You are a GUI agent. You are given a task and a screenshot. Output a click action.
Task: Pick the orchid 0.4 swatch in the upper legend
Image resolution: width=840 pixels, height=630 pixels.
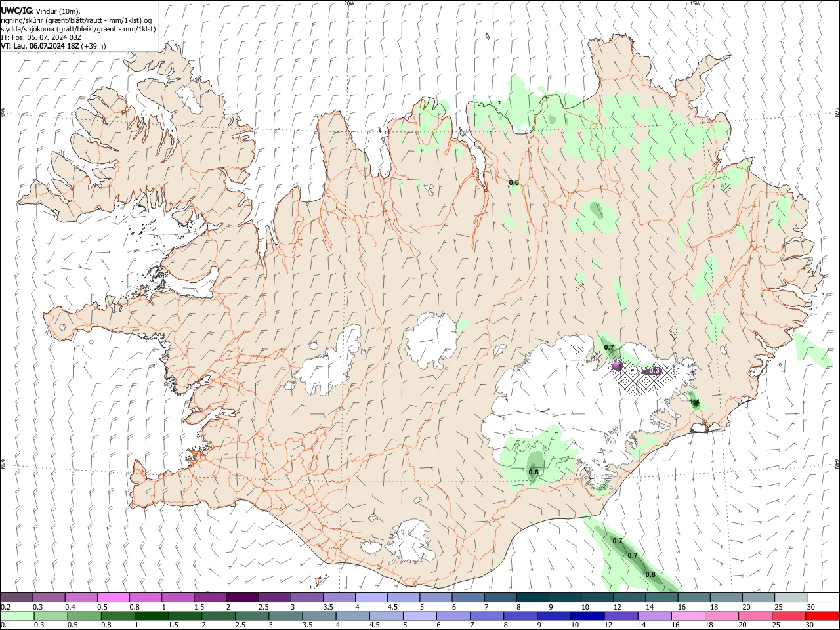tap(81, 597)
